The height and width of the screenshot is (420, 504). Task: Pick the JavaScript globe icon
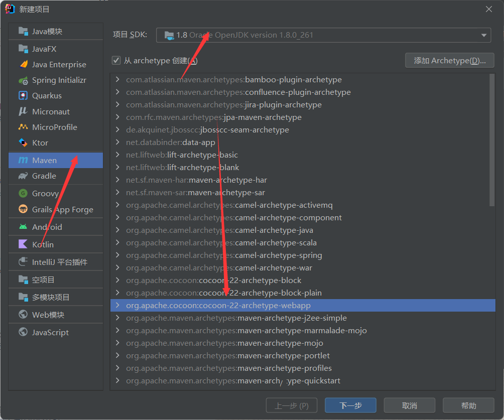pos(23,332)
